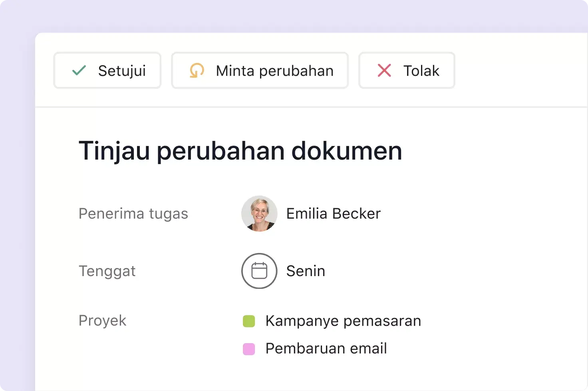This screenshot has height=391, width=588.
Task: Reject the review using Tolak
Action: click(406, 70)
